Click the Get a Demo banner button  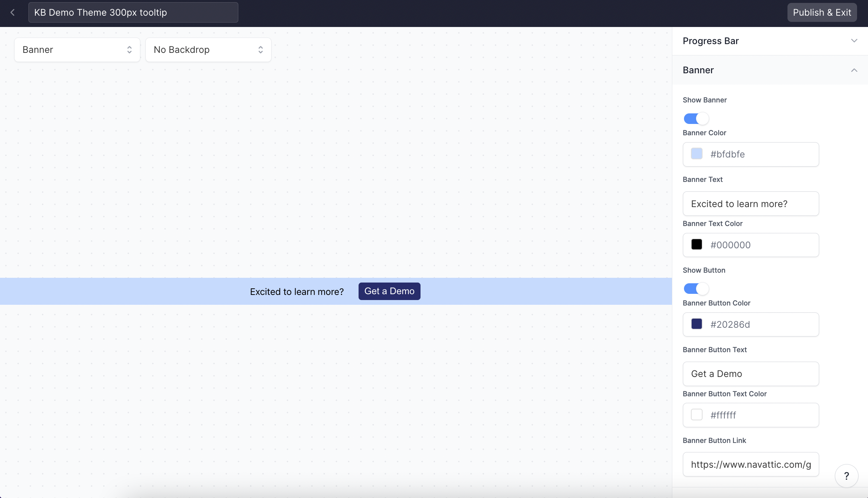click(389, 291)
